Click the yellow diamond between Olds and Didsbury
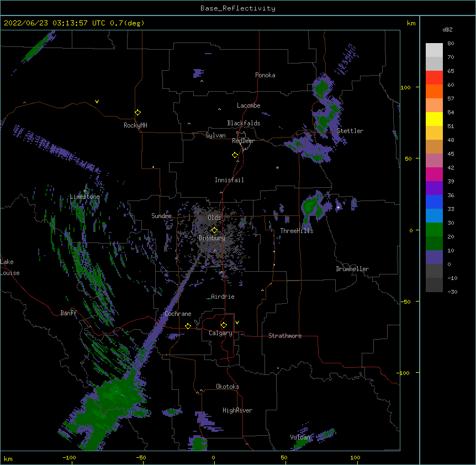Image resolution: width=476 pixels, height=465 pixels. pyautogui.click(x=214, y=230)
